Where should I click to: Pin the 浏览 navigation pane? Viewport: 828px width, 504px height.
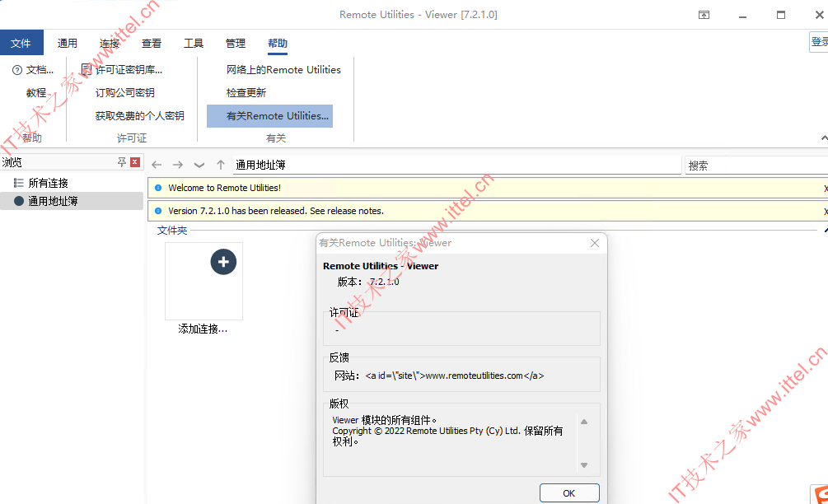pyautogui.click(x=122, y=162)
